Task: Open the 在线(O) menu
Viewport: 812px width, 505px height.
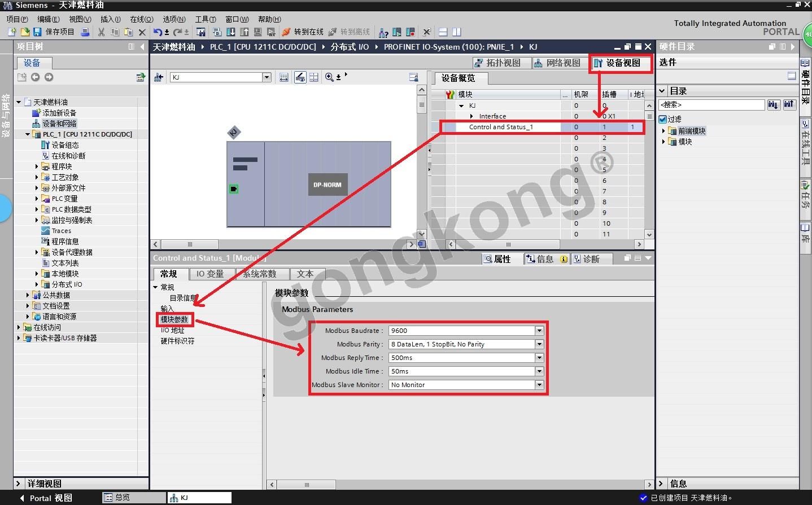Action: point(142,19)
